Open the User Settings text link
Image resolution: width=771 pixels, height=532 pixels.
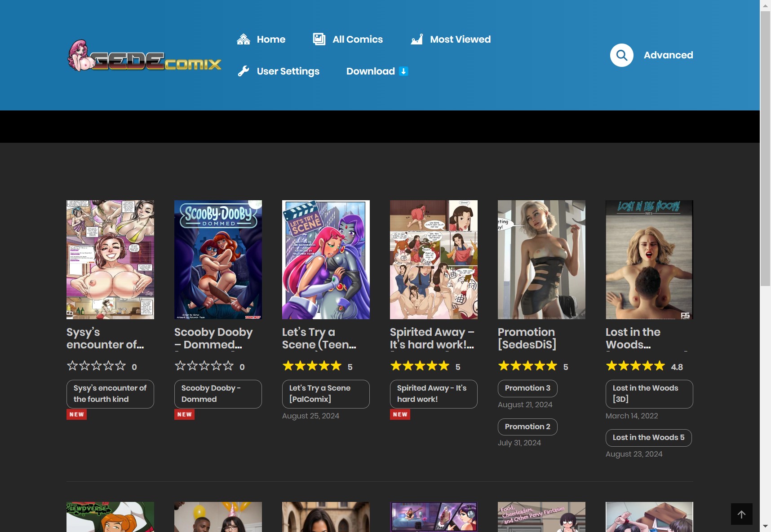pyautogui.click(x=288, y=71)
